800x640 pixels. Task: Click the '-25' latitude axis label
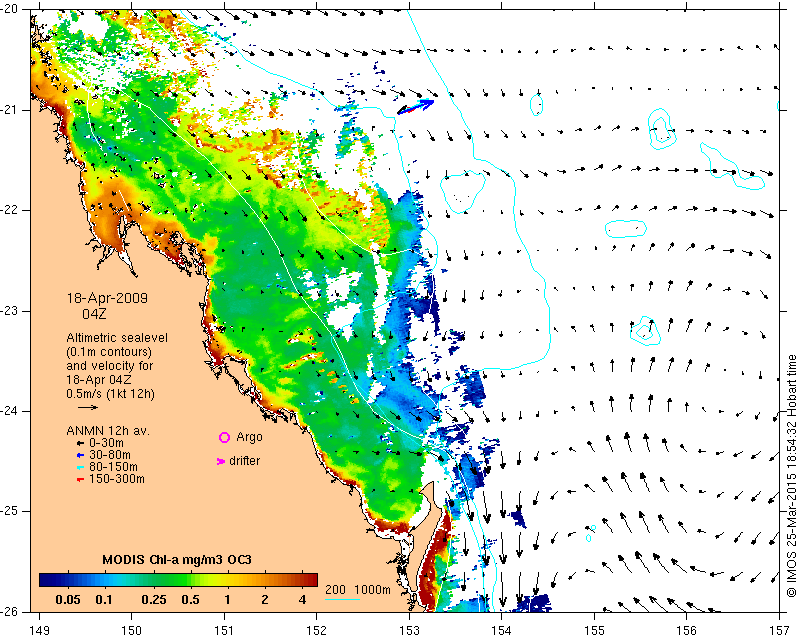pyautogui.click(x=9, y=511)
